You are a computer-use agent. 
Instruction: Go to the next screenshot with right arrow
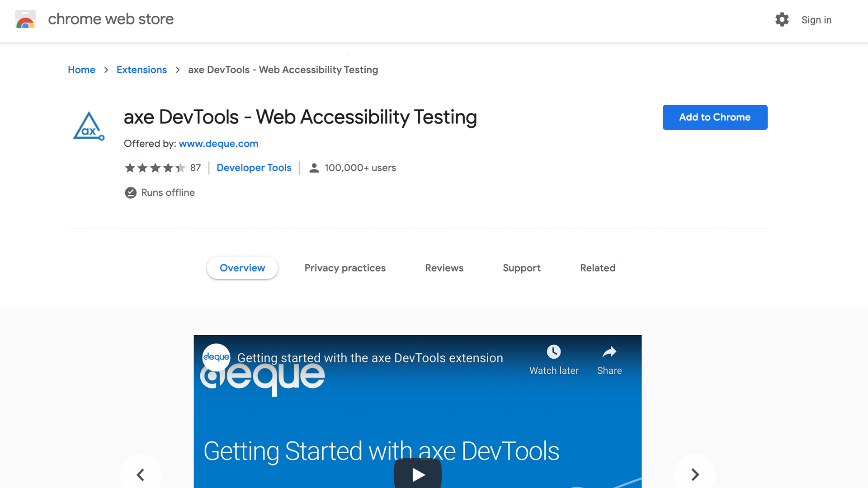tap(694, 474)
